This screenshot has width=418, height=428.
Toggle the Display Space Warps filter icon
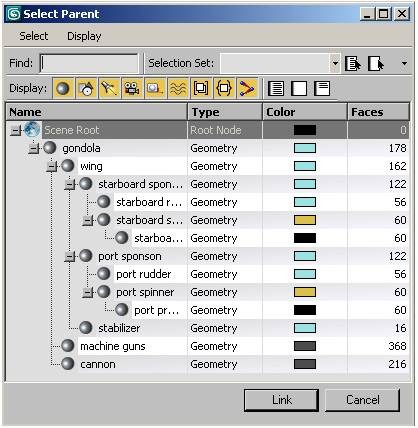pyautogui.click(x=178, y=89)
